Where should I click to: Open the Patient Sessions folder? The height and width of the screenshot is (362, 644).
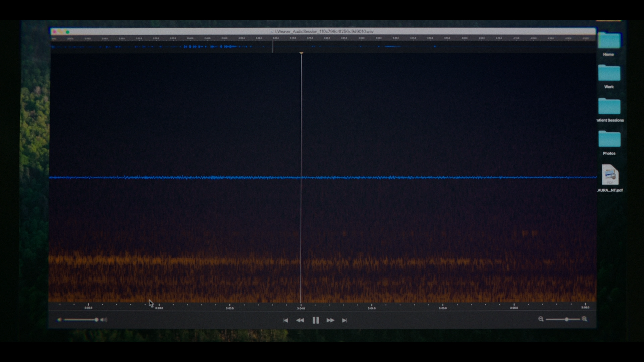(609, 107)
